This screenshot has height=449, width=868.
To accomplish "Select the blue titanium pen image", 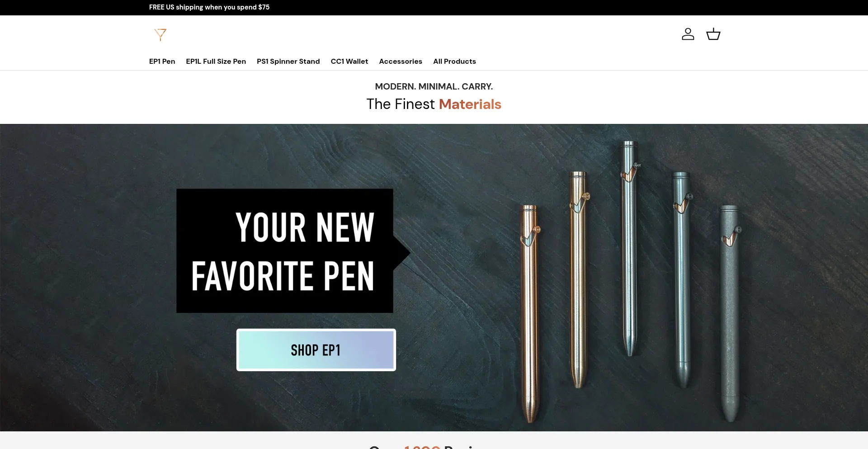I will coord(681,278).
